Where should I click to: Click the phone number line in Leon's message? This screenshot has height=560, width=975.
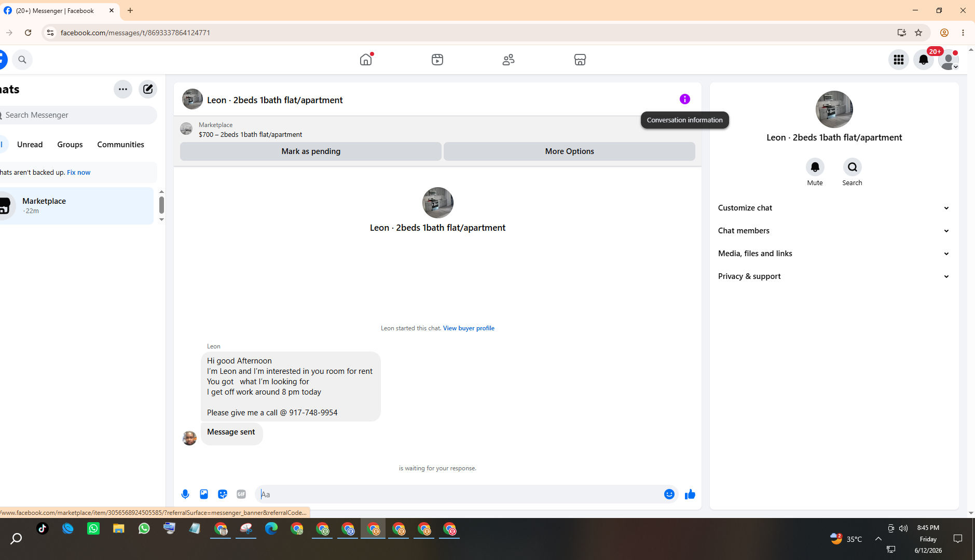pos(272,413)
